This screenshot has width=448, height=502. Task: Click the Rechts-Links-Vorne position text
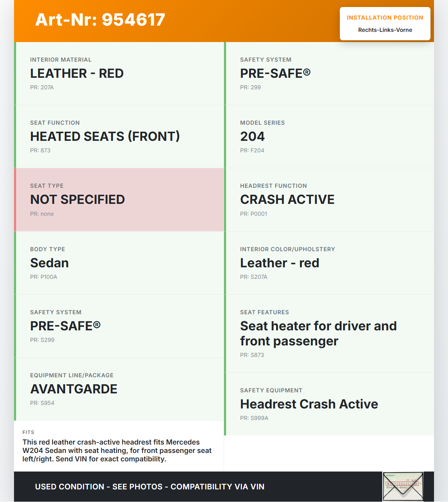(385, 30)
